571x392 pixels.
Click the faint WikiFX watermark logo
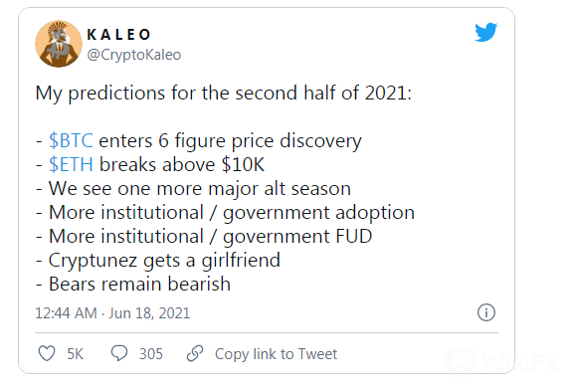[x=504, y=361]
